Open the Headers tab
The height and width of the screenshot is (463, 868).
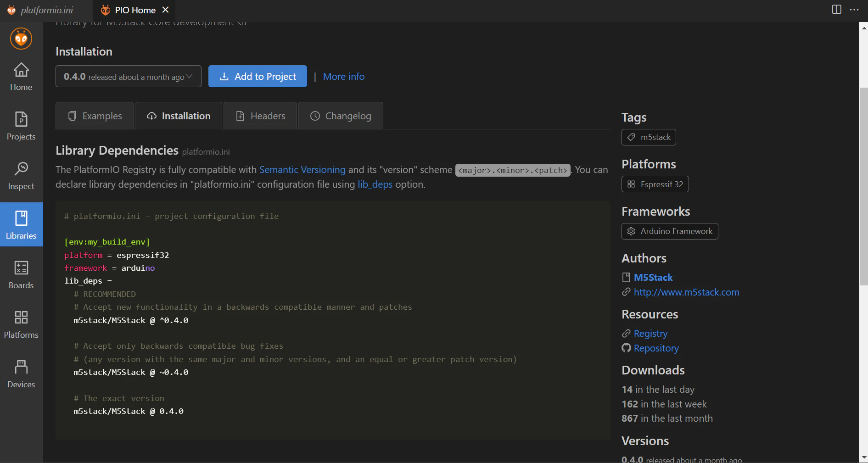pyautogui.click(x=260, y=116)
